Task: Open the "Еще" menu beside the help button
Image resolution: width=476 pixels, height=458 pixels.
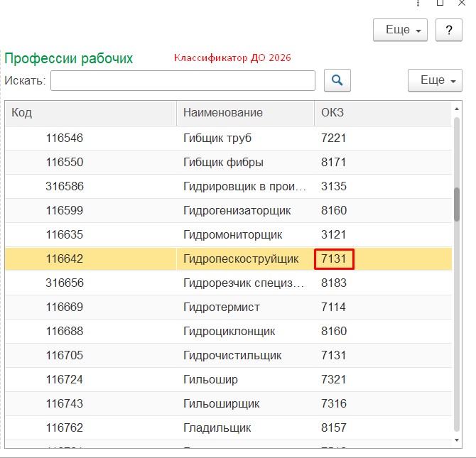Action: (400, 31)
